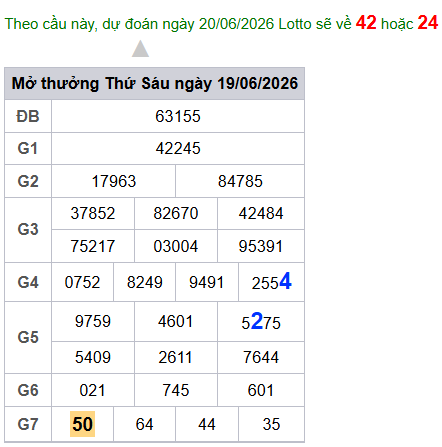
Task: Select G7 number 35
Action: [271, 424]
